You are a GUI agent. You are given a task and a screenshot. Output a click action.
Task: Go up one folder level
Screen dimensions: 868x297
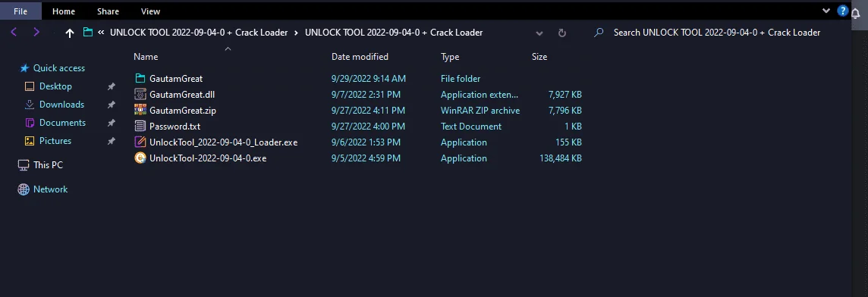pyautogui.click(x=70, y=33)
